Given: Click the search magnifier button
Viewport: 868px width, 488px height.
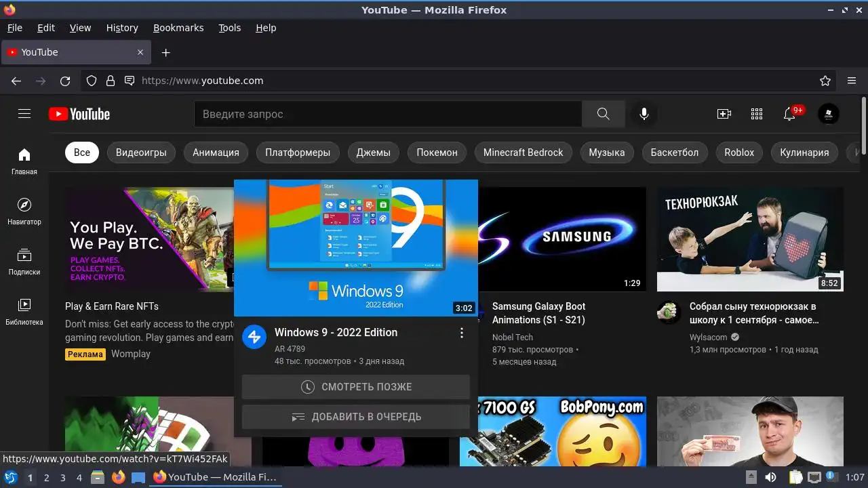Looking at the screenshot, I should coord(604,114).
